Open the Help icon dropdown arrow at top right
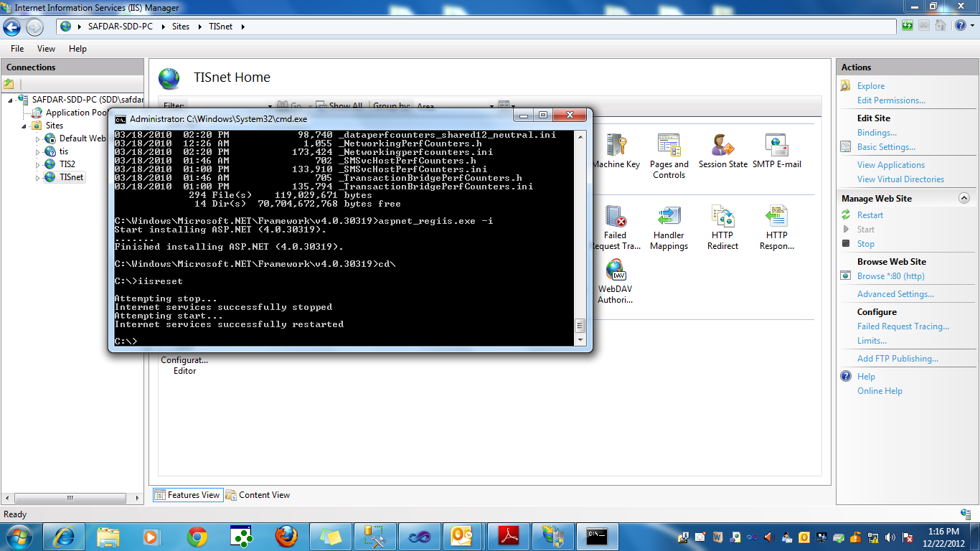Screen dimensions: 980x551 972,27
